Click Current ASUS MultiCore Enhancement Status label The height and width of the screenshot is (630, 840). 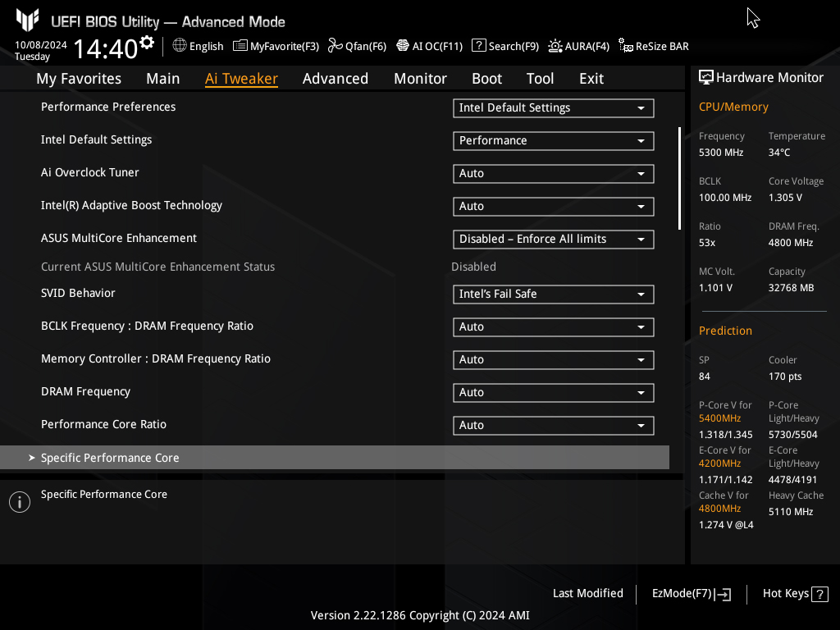click(x=158, y=267)
